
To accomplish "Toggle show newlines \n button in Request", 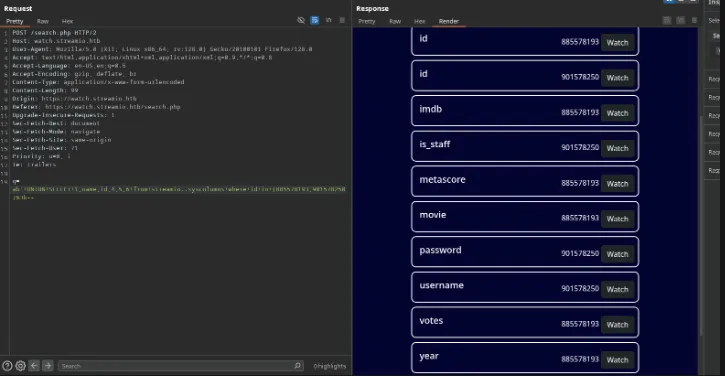I will point(329,20).
